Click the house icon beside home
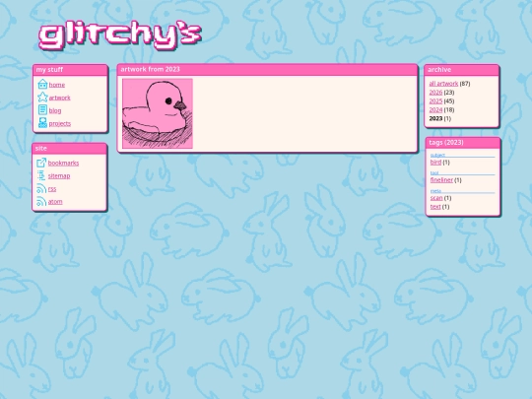The width and height of the screenshot is (532, 399). coord(42,84)
